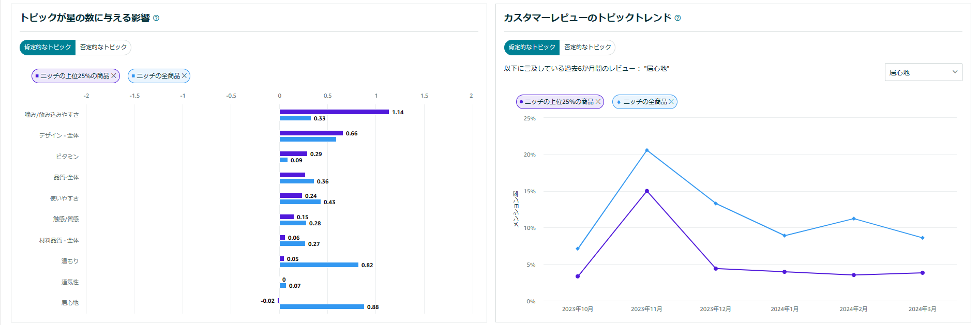Click blue bar in 居心地 row (0.88)
Viewport: 980px width, 325px height.
(x=322, y=307)
